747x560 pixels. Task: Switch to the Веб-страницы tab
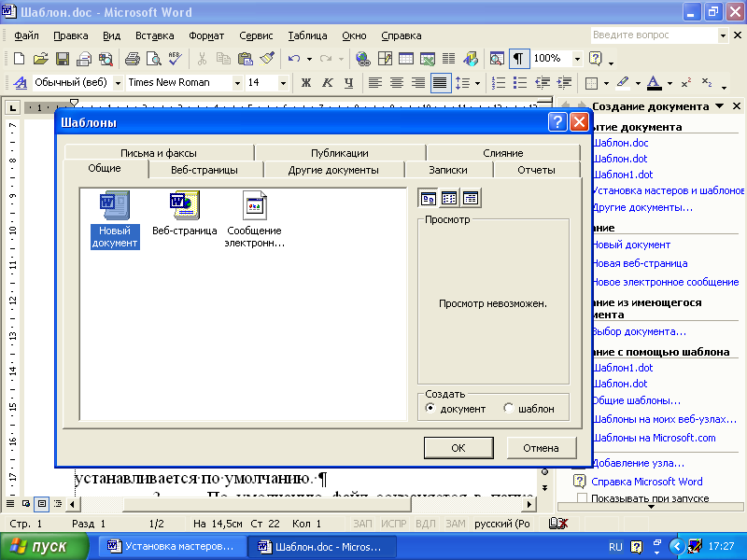[204, 170]
